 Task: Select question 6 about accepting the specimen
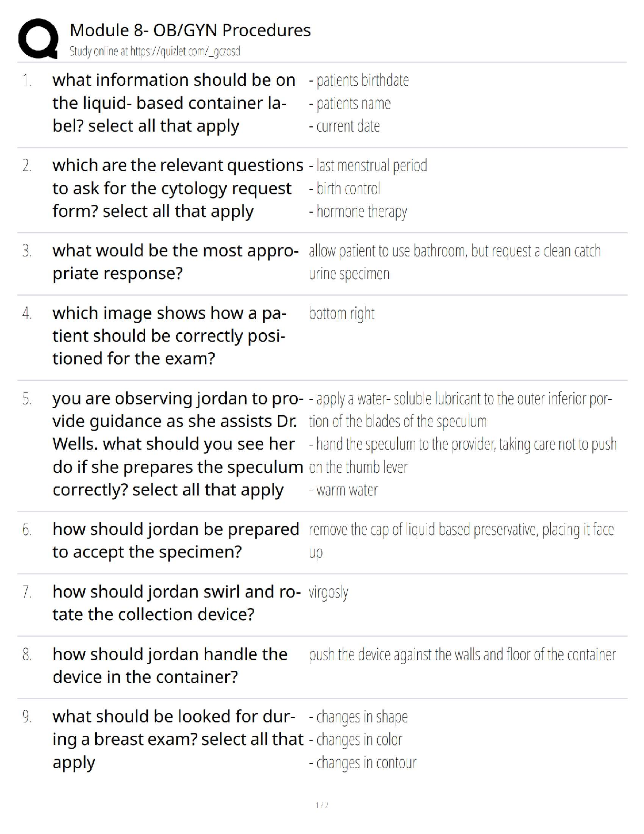176,540
